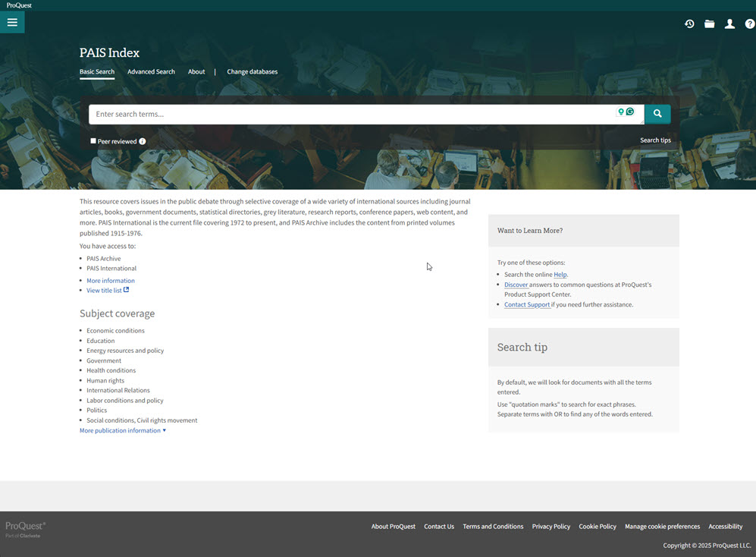Expand More publication information
The height and width of the screenshot is (557, 756).
pos(122,430)
